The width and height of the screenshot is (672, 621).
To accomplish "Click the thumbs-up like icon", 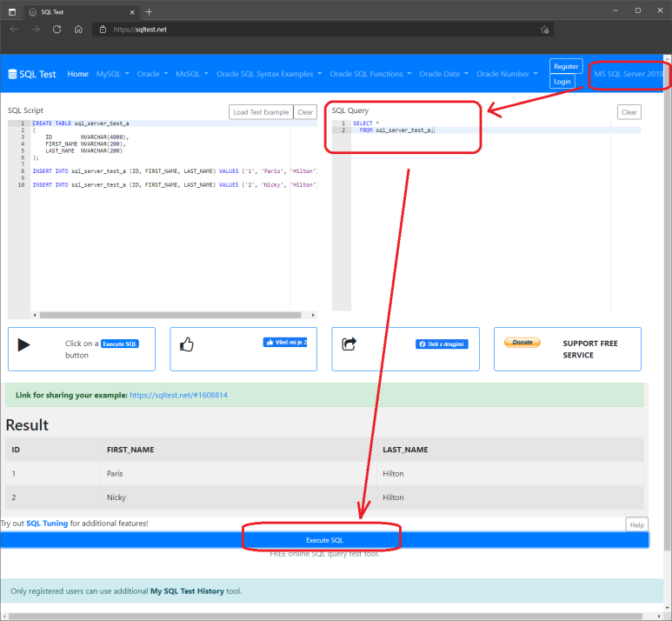I will [x=186, y=344].
